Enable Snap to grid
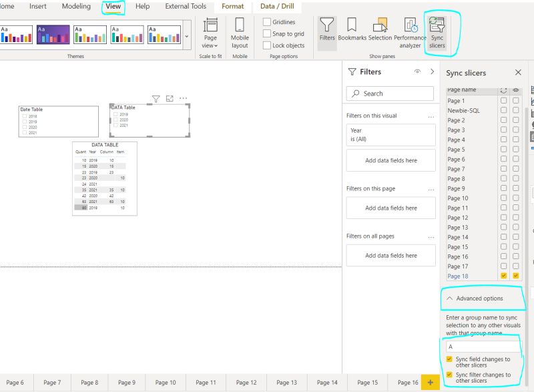 [x=266, y=33]
